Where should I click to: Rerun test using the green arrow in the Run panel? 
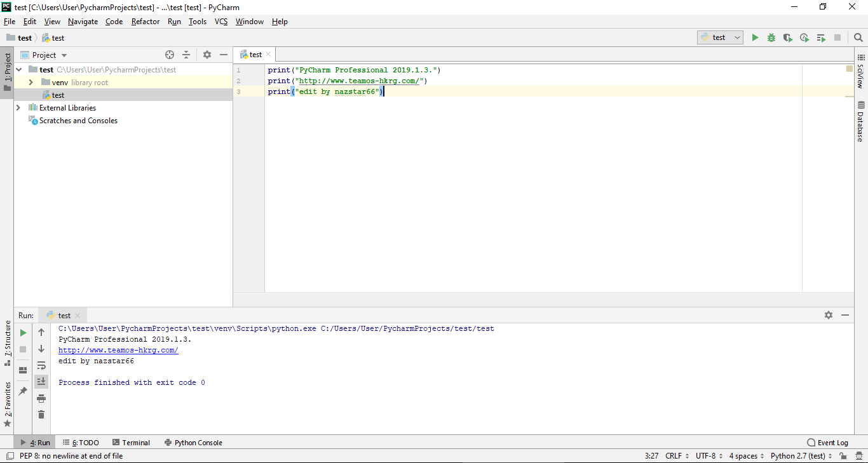(x=23, y=333)
